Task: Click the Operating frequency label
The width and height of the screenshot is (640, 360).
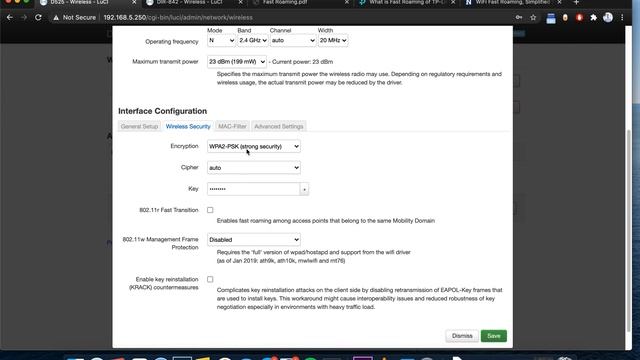Action: 171,42
